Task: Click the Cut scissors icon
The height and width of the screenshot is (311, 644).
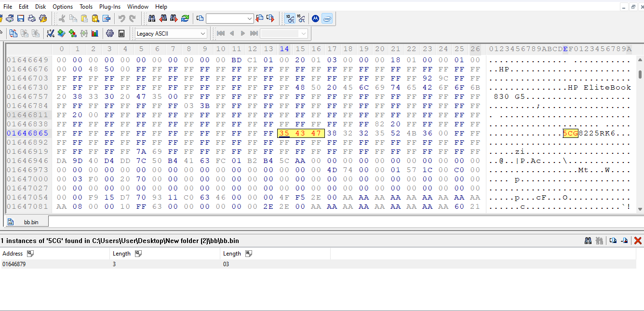Action: point(62,18)
